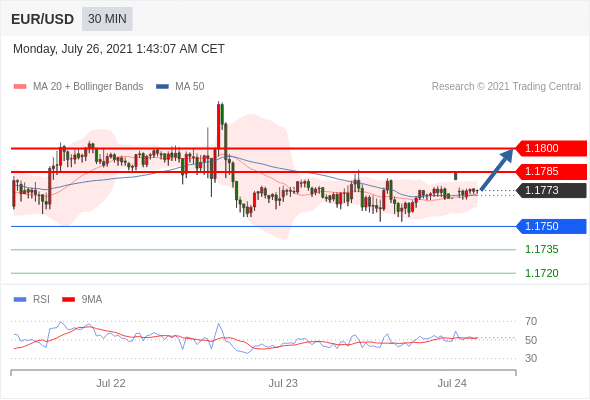Click the RSI 70 level label
The width and height of the screenshot is (590, 400).
pos(531,321)
